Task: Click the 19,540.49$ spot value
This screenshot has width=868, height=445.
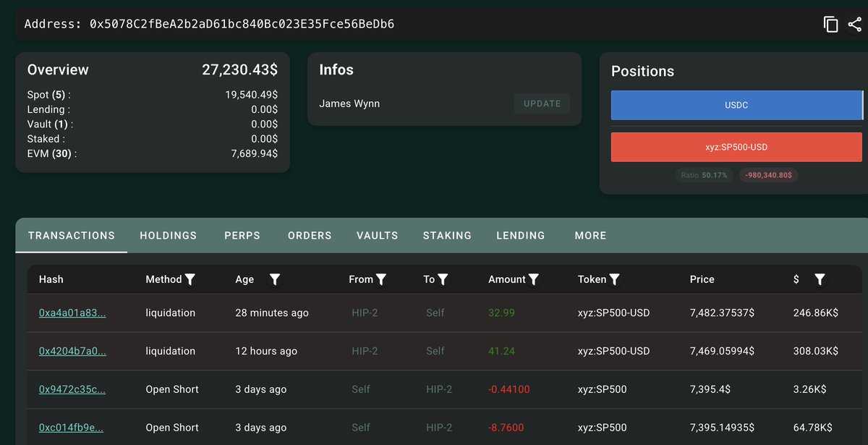Action: [252, 95]
